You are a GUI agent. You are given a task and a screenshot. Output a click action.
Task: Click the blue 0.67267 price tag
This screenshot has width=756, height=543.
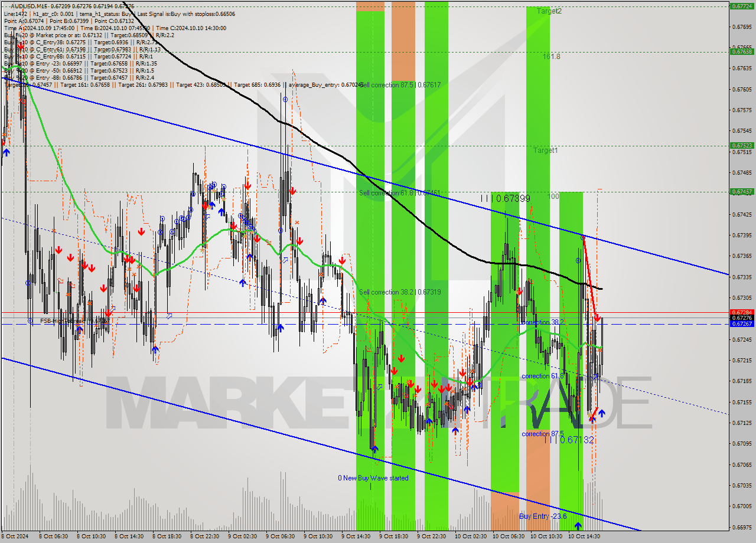coord(741,324)
